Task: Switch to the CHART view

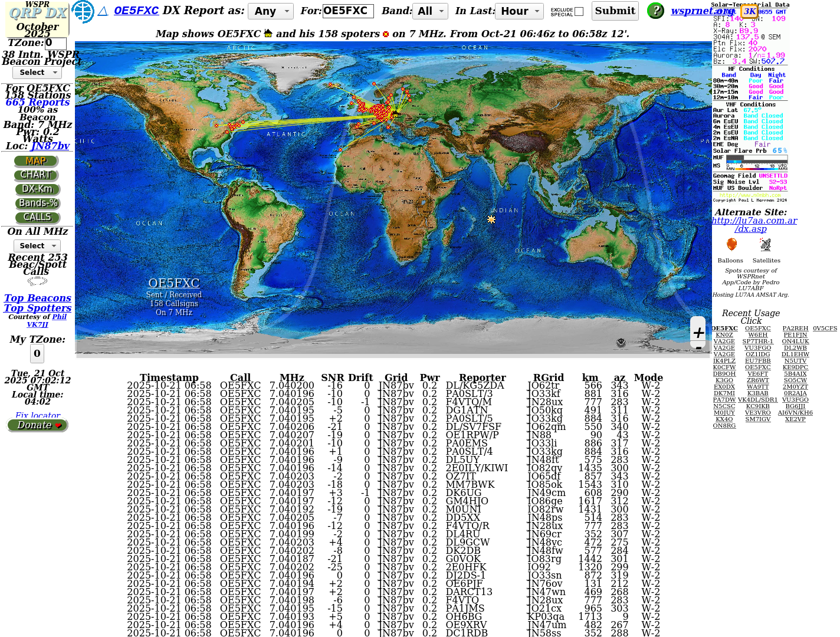Action: click(37, 175)
